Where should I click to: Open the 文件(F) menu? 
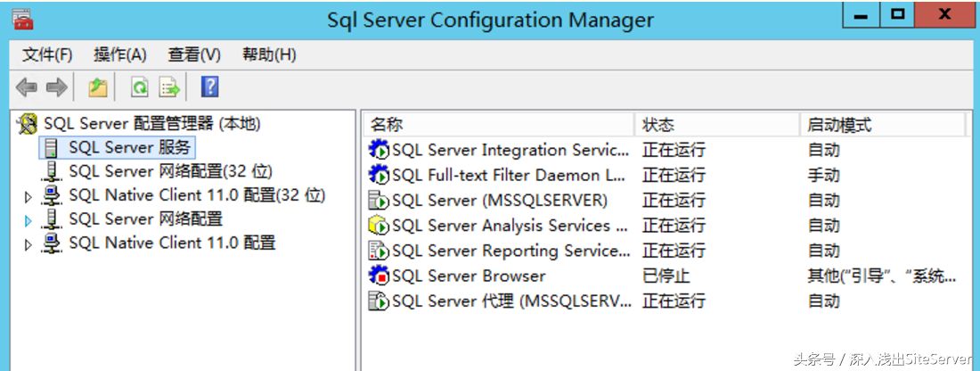[x=47, y=55]
